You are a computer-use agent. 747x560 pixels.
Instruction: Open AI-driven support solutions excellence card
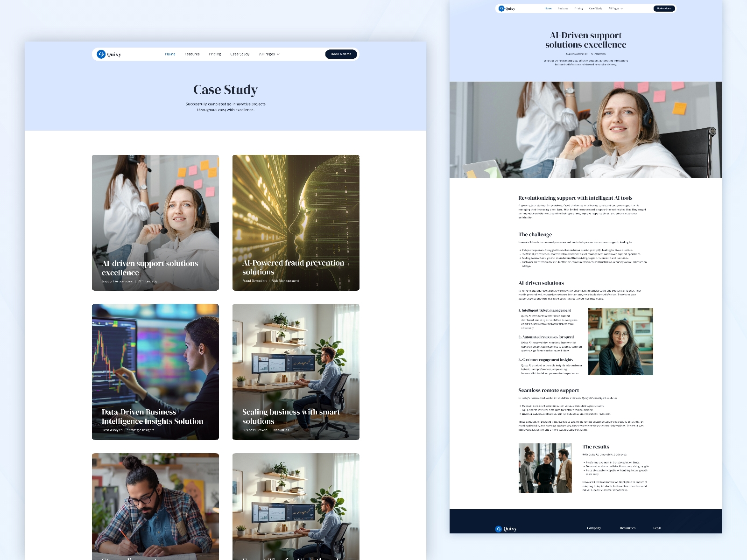[155, 223]
